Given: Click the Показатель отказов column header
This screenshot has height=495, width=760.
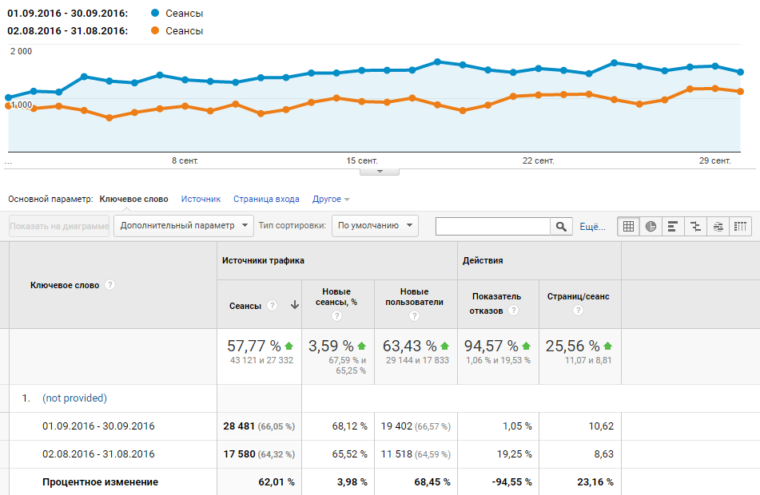Looking at the screenshot, I should coord(496,303).
